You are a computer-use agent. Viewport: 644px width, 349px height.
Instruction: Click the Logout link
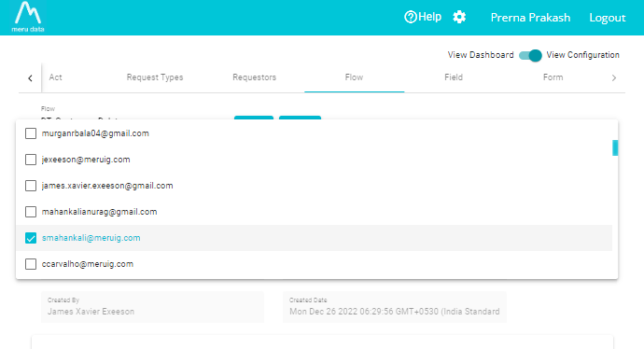tap(608, 18)
